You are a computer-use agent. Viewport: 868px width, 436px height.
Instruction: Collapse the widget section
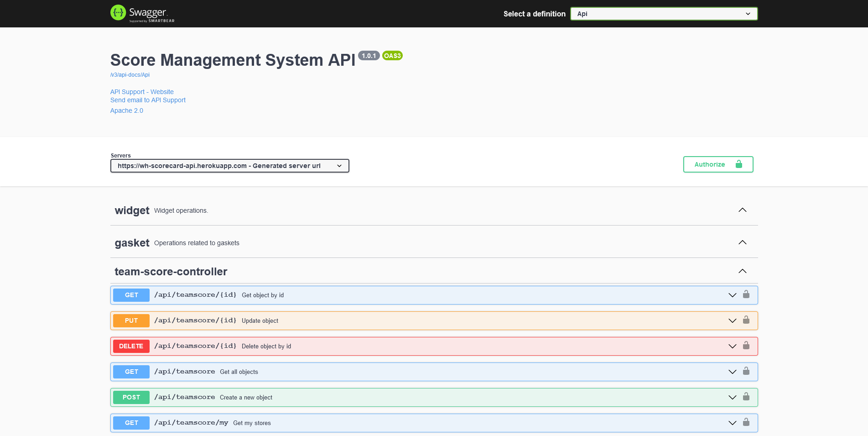click(x=742, y=210)
